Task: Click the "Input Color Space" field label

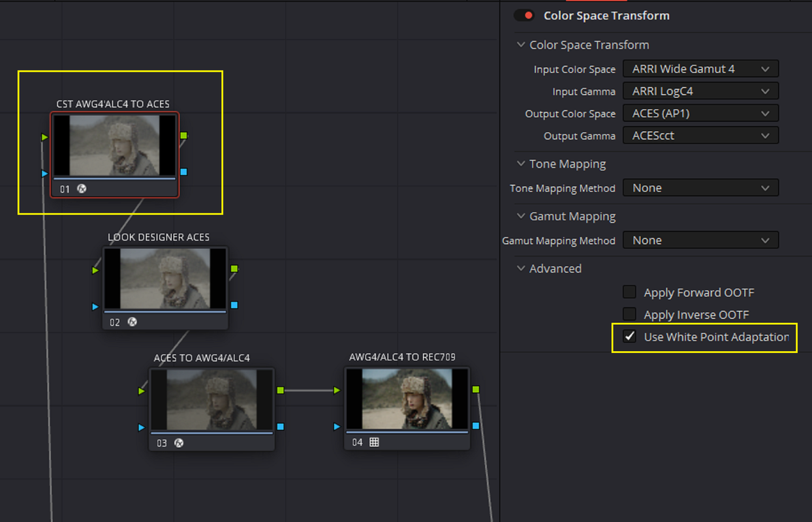Action: (574, 69)
